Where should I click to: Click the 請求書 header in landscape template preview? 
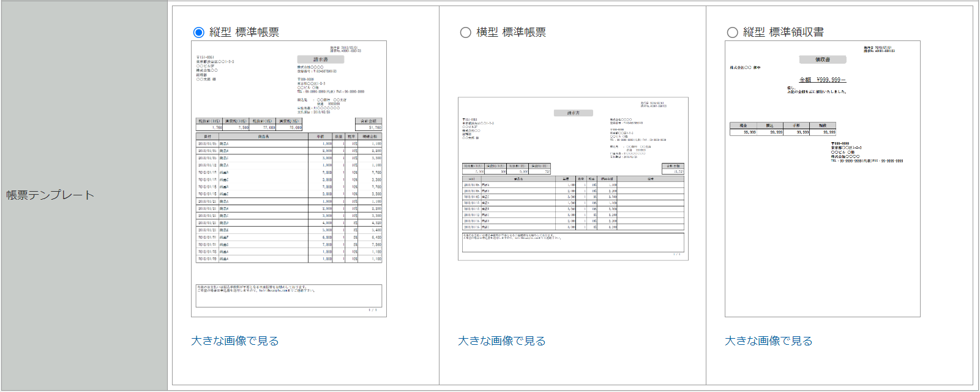point(573,113)
